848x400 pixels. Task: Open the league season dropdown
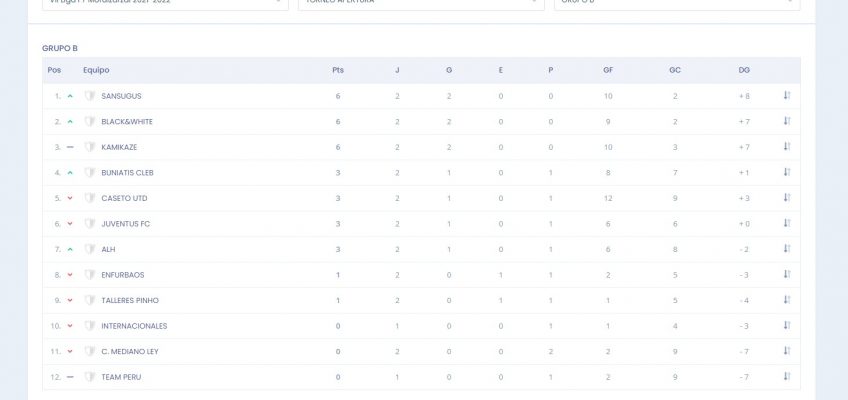165,3
